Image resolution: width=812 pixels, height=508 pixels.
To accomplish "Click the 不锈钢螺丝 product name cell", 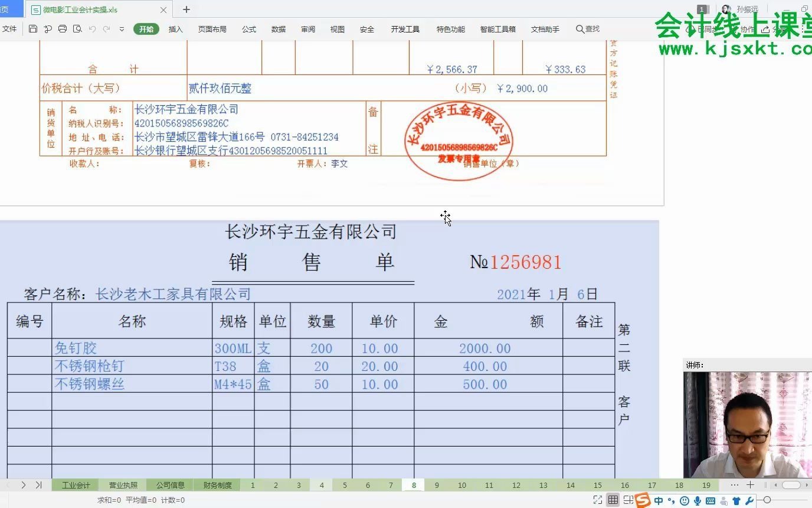I will [x=132, y=384].
